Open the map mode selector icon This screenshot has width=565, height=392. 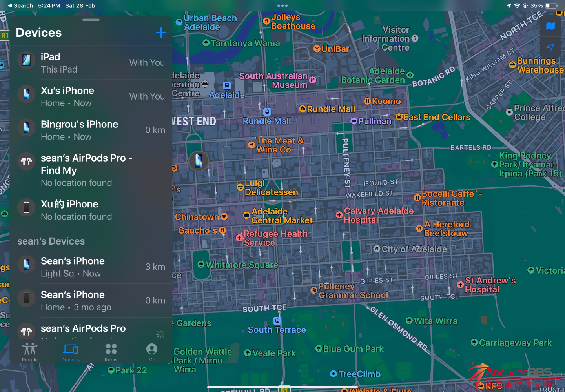[x=550, y=26]
